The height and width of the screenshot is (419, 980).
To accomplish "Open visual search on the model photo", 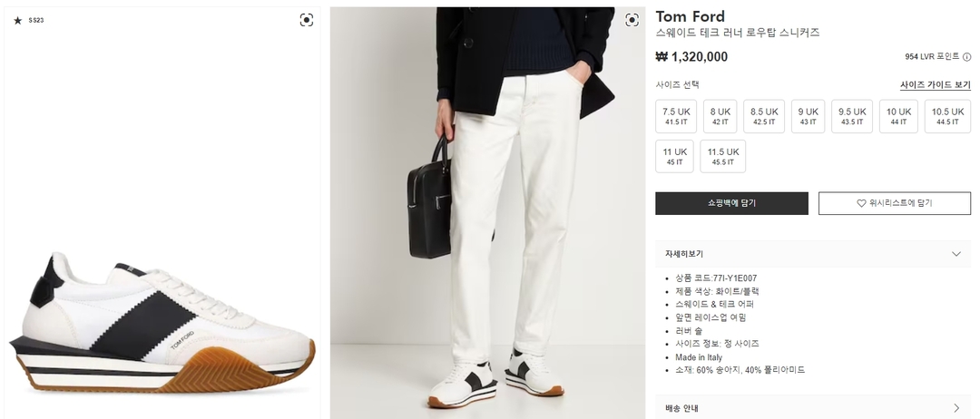I will click(632, 20).
